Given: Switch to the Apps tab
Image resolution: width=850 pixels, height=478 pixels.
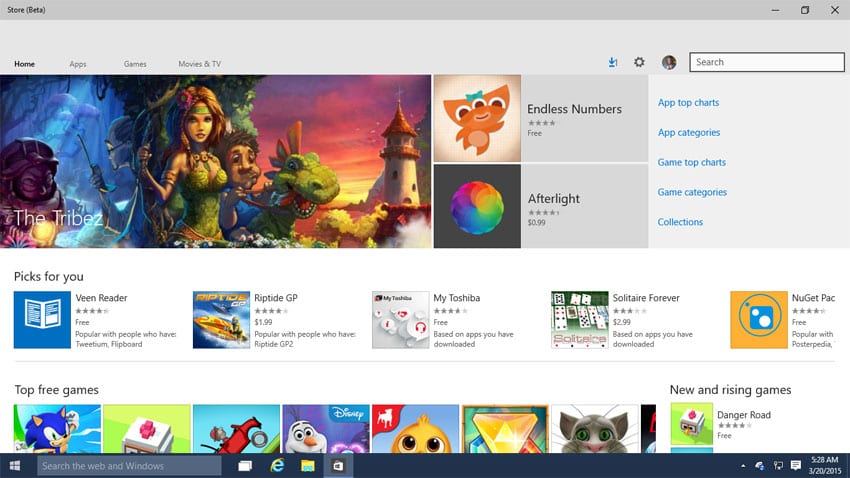Looking at the screenshot, I should pyautogui.click(x=78, y=64).
